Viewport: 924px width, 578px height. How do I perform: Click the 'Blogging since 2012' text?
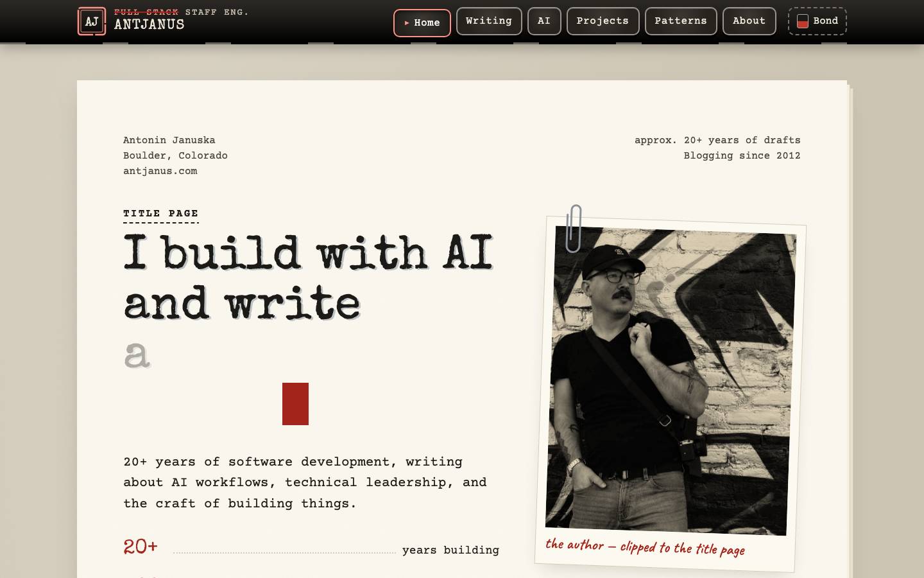coord(742,155)
